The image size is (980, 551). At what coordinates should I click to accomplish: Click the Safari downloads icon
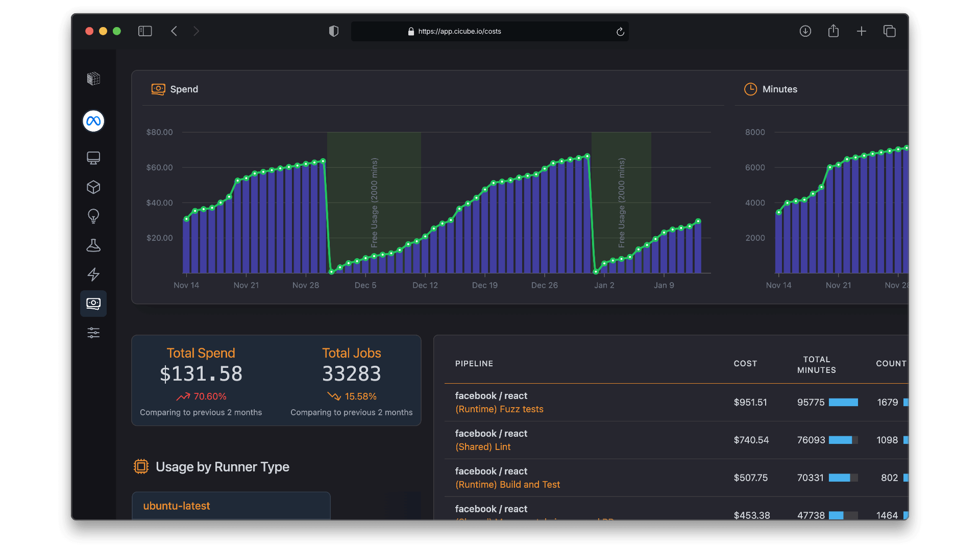[x=805, y=31]
